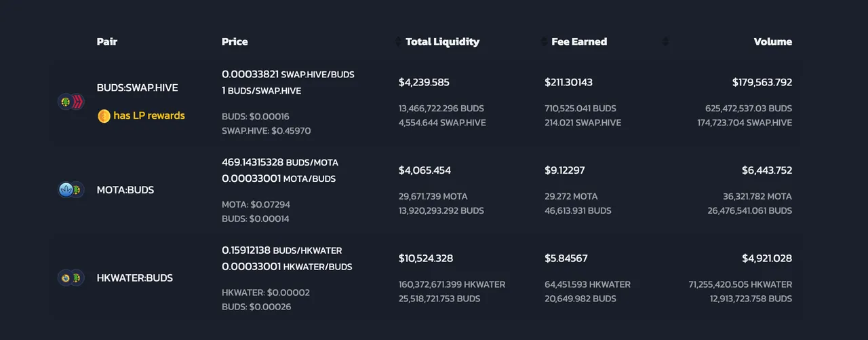Click the 'has LP rewards' label
Viewport: 868px width, 340px height.
click(149, 116)
